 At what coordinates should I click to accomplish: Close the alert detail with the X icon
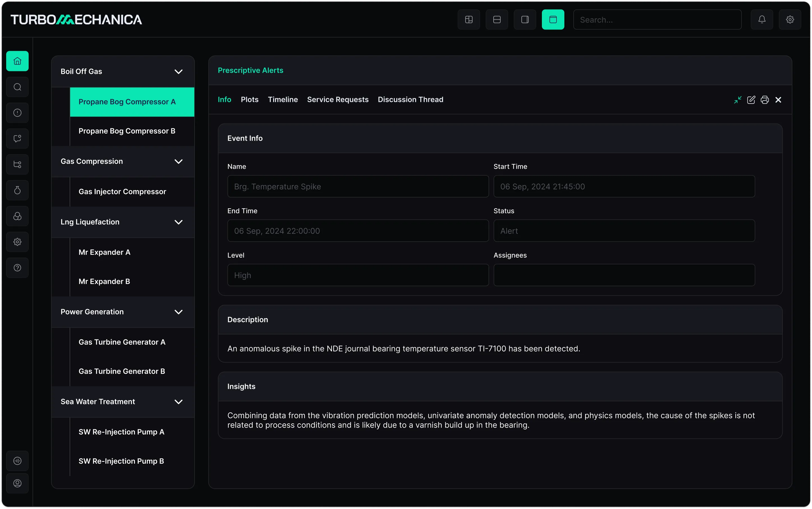pos(778,100)
